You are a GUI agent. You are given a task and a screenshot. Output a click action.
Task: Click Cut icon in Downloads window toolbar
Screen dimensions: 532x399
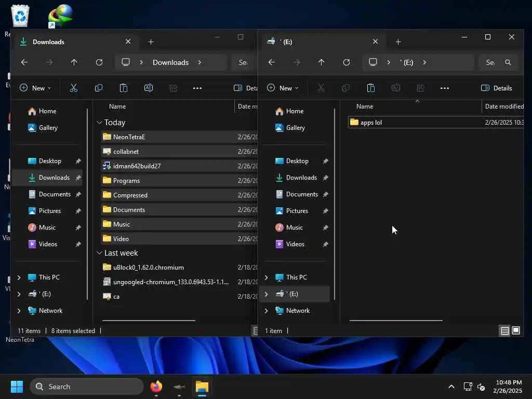pos(74,88)
